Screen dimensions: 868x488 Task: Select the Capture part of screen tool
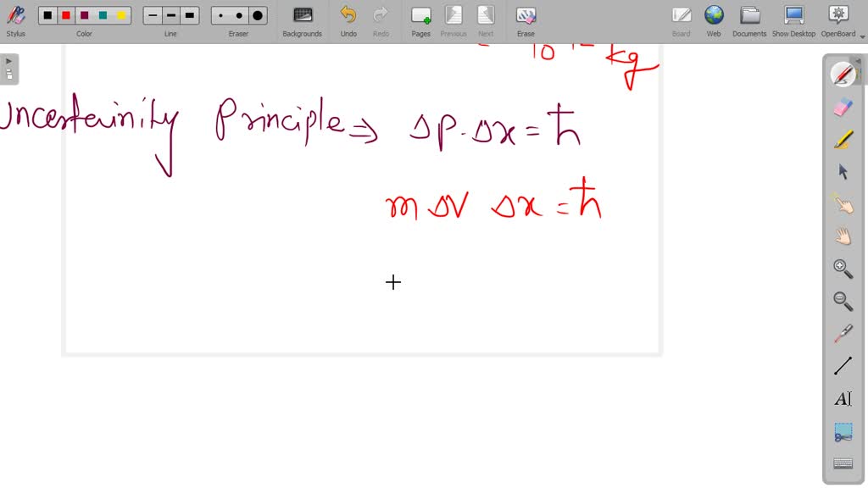tap(842, 430)
